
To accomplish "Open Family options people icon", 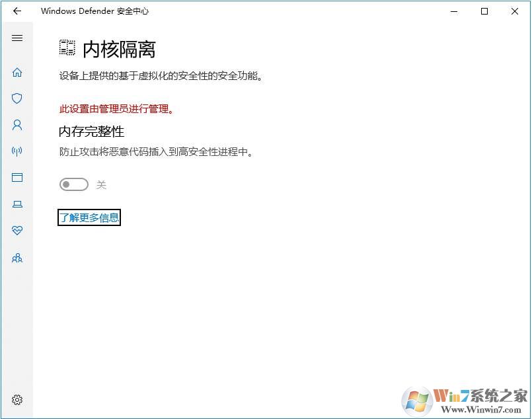I will click(17, 258).
